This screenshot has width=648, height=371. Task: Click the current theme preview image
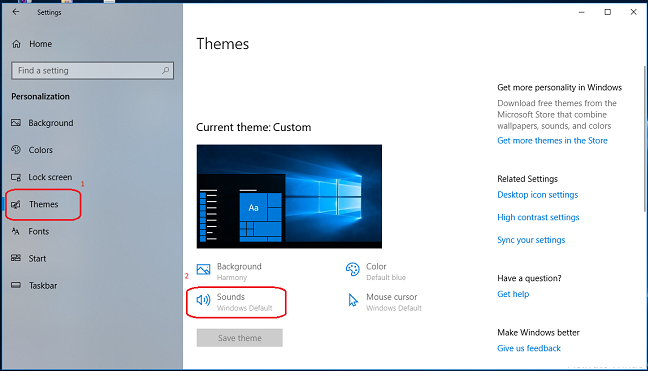click(x=289, y=196)
